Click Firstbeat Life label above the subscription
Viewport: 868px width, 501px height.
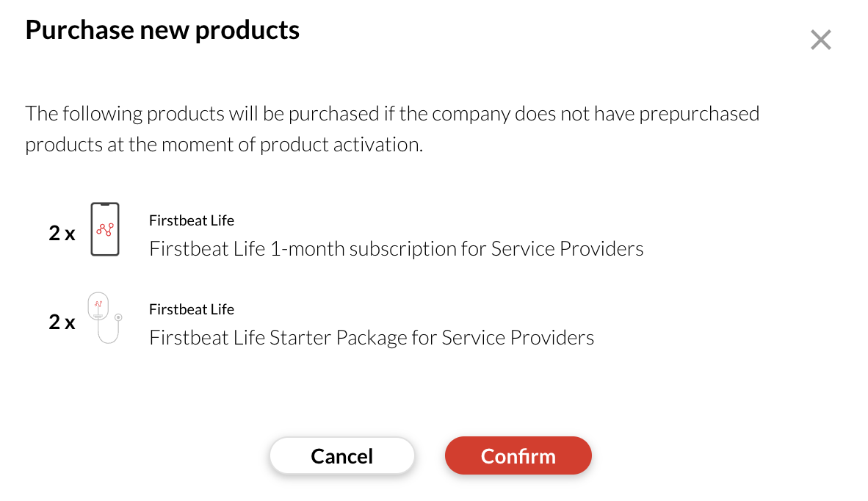coord(192,220)
